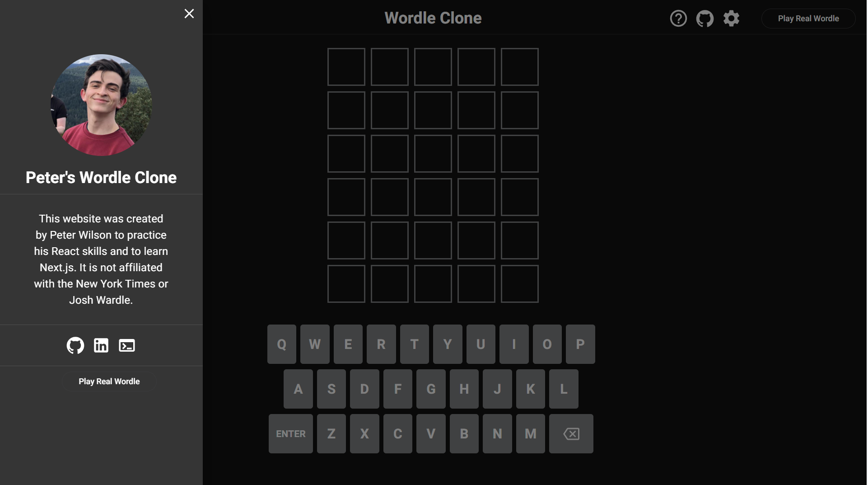Close the sidebar with the X icon
The image size is (868, 485).
(189, 14)
